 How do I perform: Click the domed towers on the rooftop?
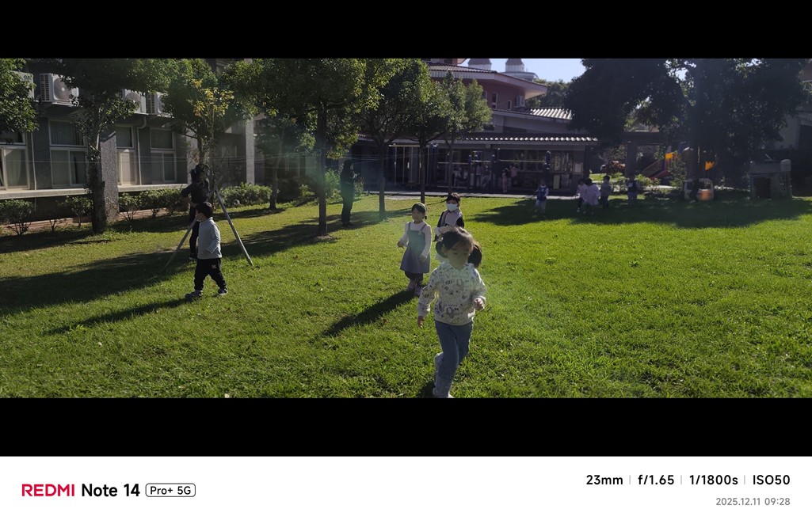coord(497,64)
